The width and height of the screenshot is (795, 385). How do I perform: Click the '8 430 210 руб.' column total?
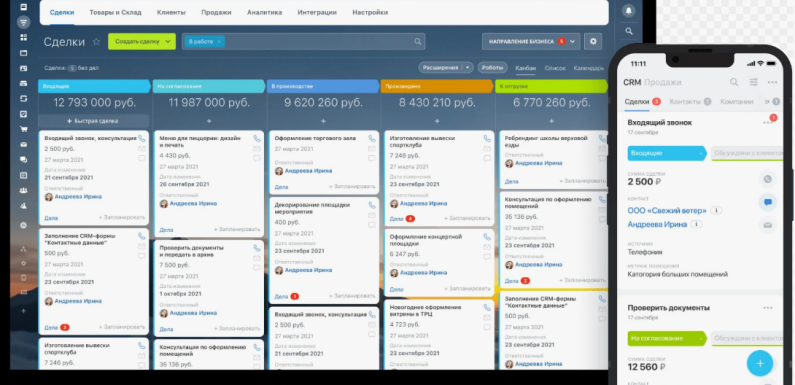[x=437, y=103]
